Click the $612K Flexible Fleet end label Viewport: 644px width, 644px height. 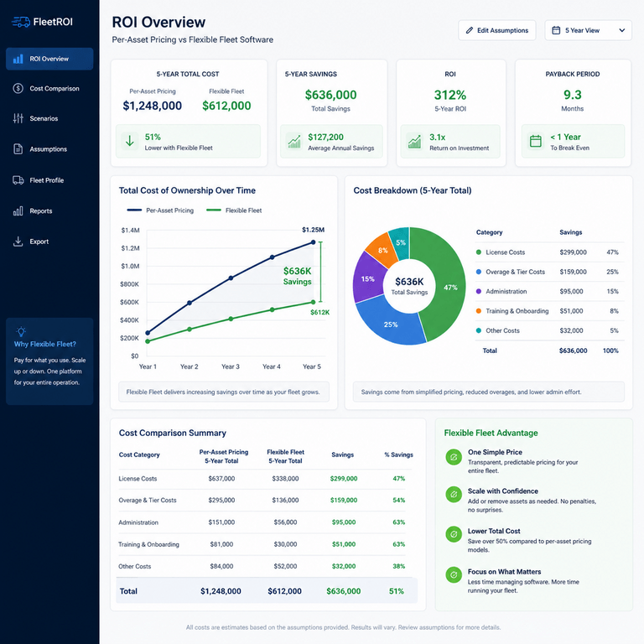point(319,312)
